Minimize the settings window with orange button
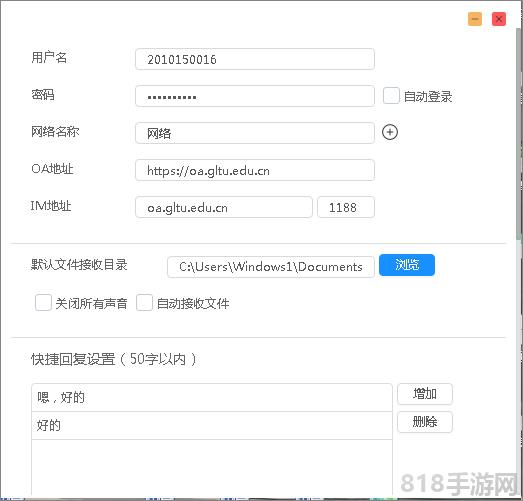 475,19
